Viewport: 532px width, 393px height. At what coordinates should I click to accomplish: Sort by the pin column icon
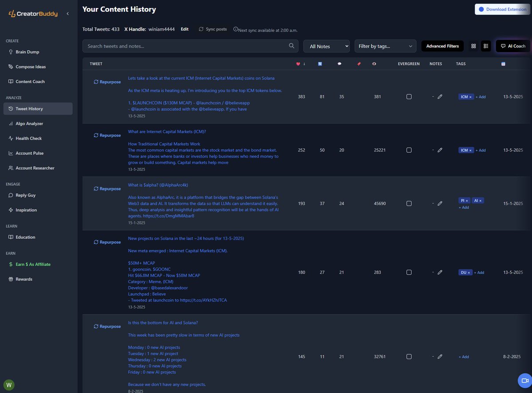coord(359,64)
